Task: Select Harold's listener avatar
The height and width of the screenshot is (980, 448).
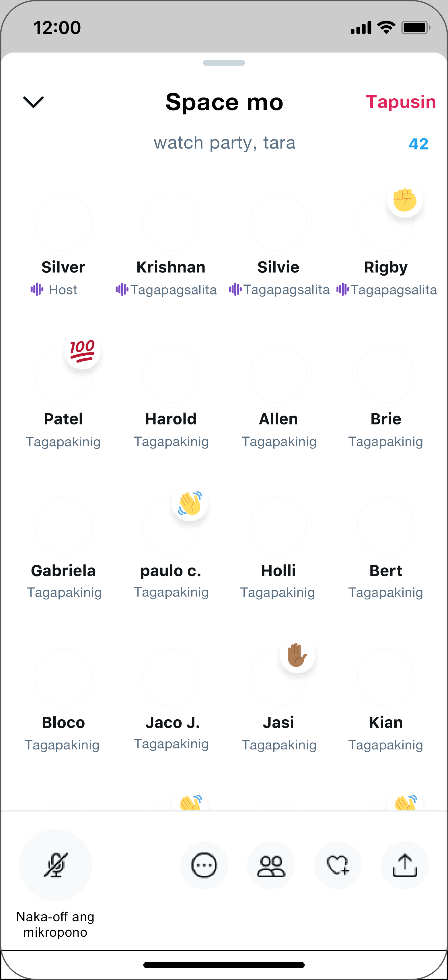Action: click(x=171, y=374)
